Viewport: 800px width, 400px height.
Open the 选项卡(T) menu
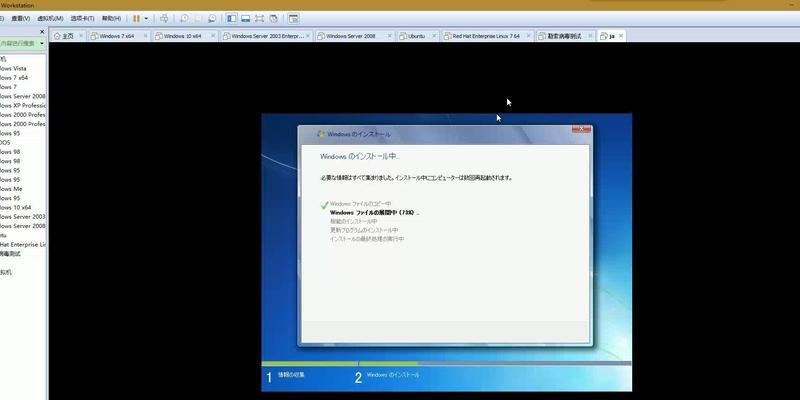82,18
